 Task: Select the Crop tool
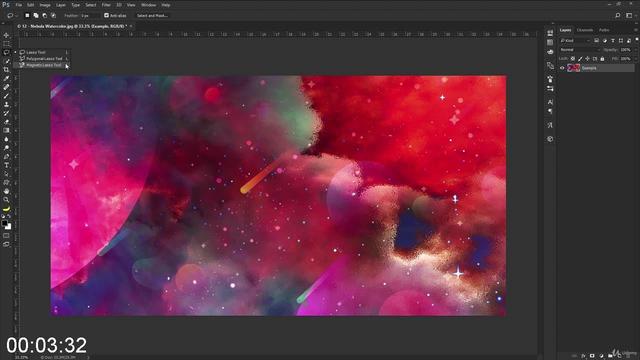[6, 70]
